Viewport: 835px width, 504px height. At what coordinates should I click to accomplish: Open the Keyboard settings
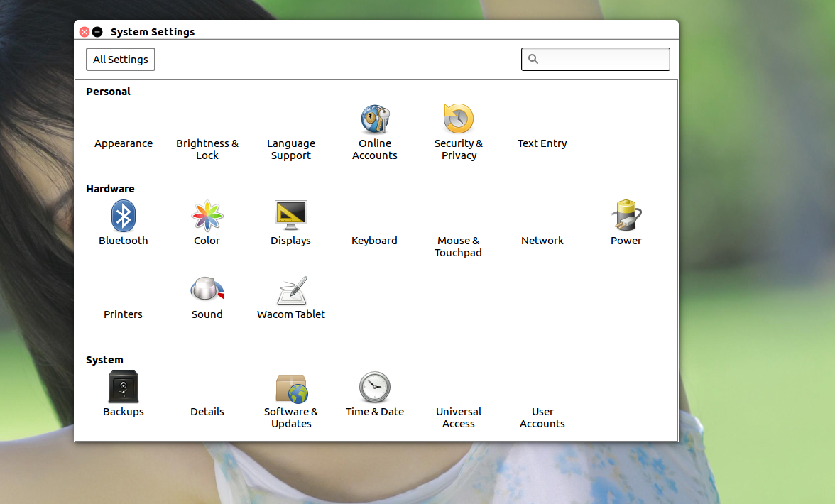pos(374,241)
